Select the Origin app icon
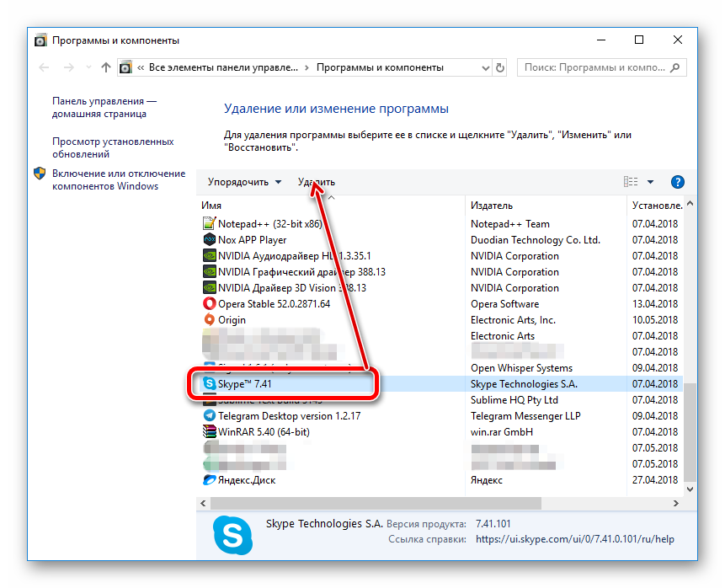Screen dimensions: 725x588 click(x=210, y=320)
